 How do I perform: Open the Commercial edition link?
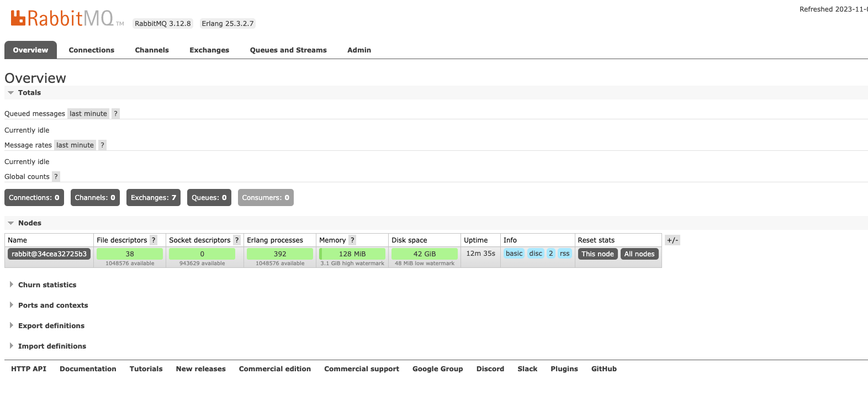tap(275, 369)
